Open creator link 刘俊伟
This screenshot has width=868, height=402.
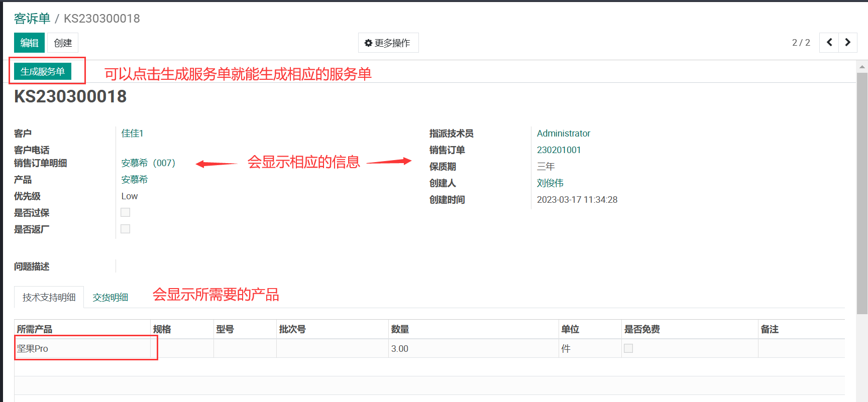click(x=550, y=183)
